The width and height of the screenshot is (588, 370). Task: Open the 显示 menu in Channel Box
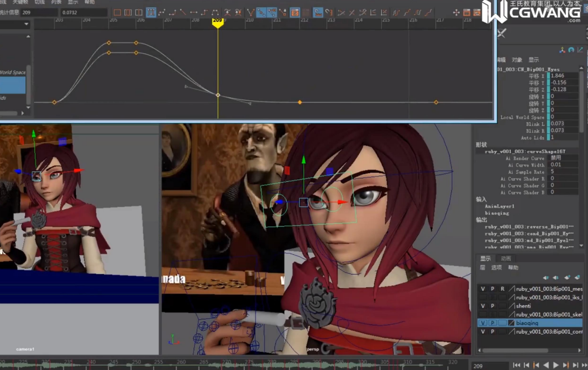[534, 60]
